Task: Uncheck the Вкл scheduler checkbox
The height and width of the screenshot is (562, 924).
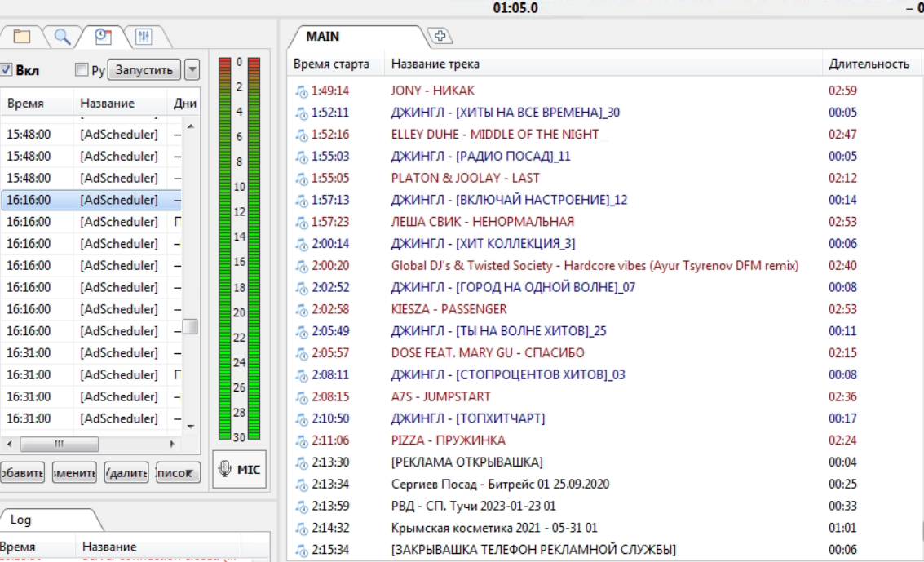Action: (6, 70)
